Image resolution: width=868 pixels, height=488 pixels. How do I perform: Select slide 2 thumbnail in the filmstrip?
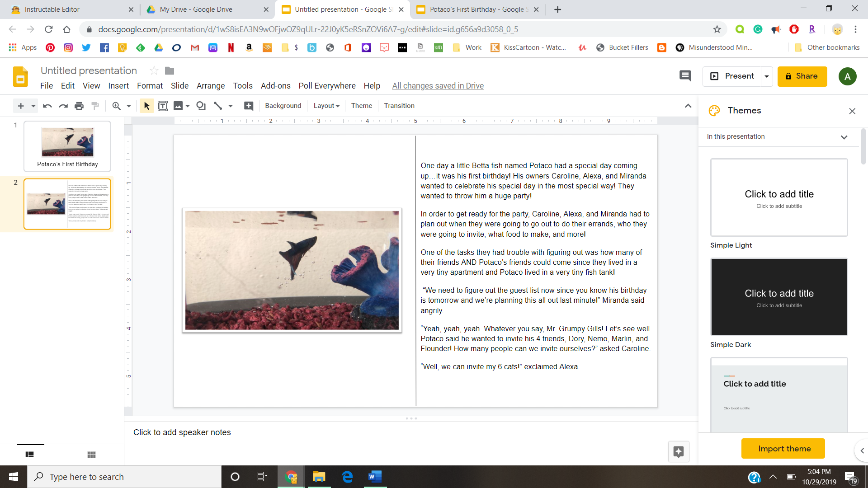67,204
